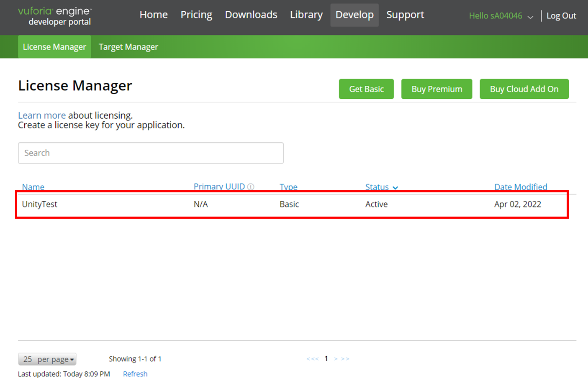Open the UnityTest license entry

coord(40,204)
